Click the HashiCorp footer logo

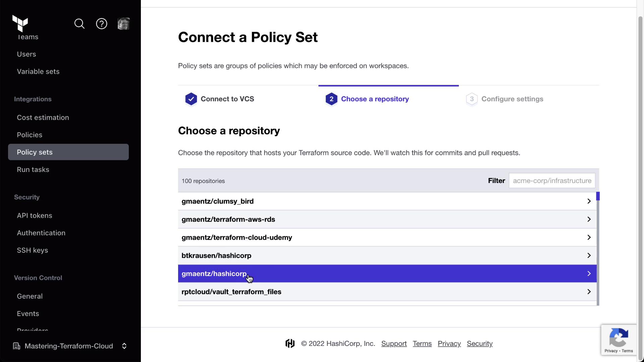tap(290, 344)
